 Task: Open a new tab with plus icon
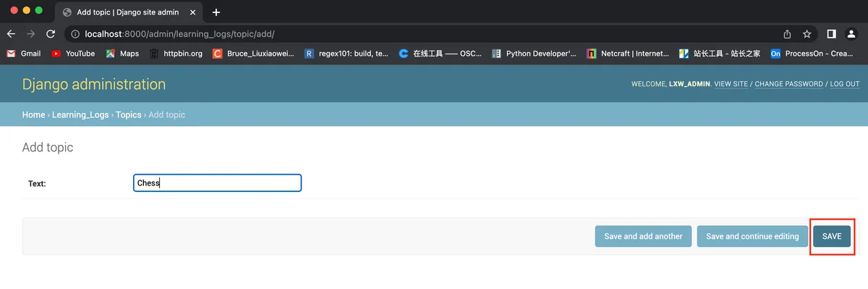pyautogui.click(x=216, y=12)
